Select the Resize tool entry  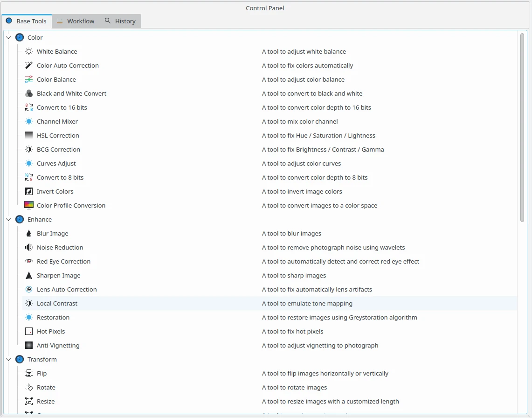[x=46, y=401]
